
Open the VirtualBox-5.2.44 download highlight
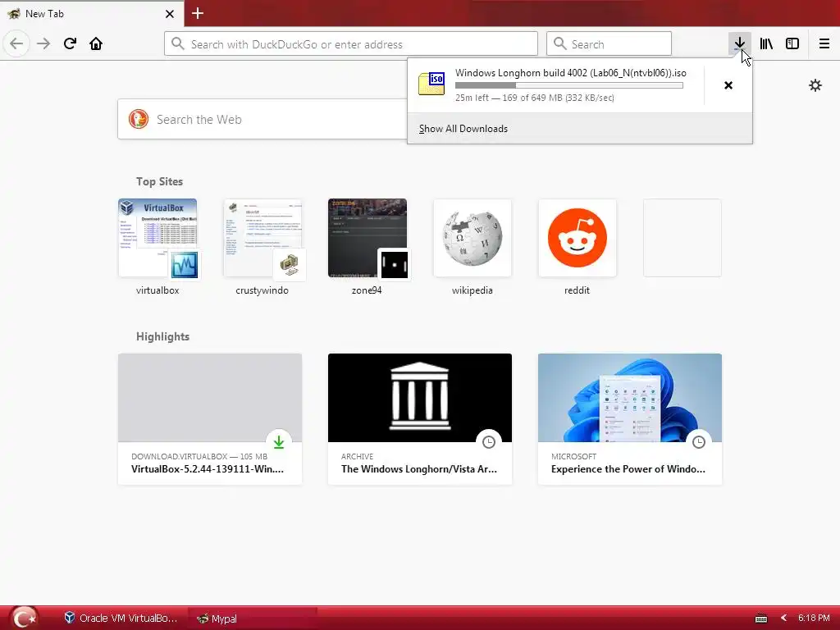tap(210, 419)
